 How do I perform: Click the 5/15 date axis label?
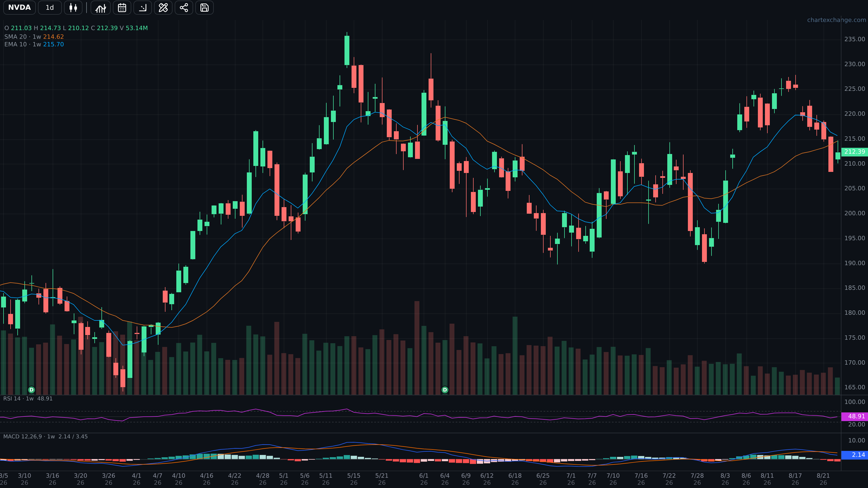click(354, 479)
